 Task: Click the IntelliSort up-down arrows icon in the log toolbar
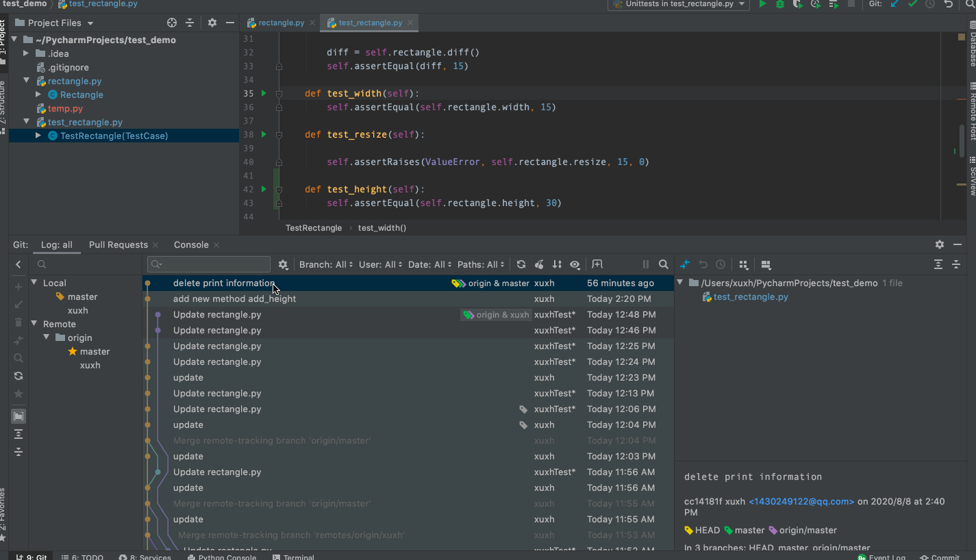[557, 264]
